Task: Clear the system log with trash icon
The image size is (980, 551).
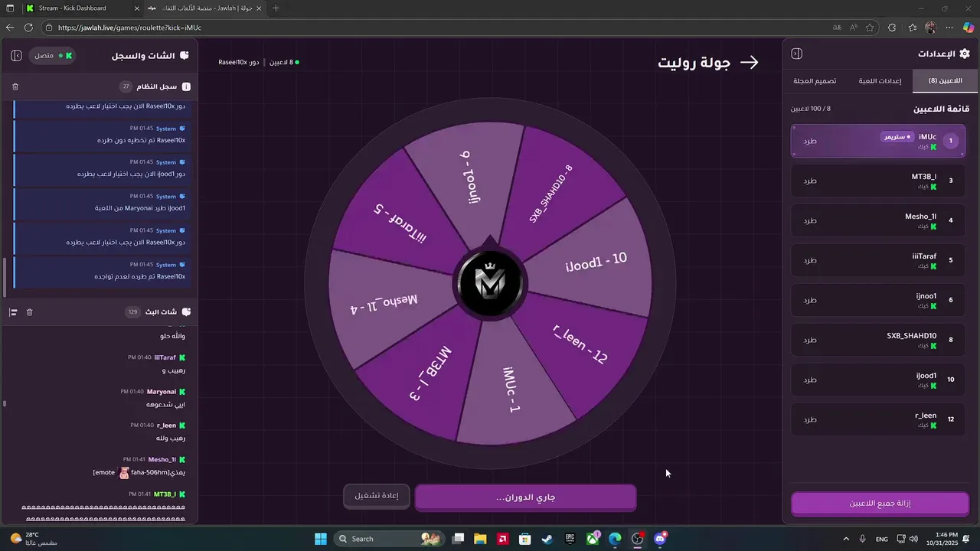Action: click(x=15, y=86)
